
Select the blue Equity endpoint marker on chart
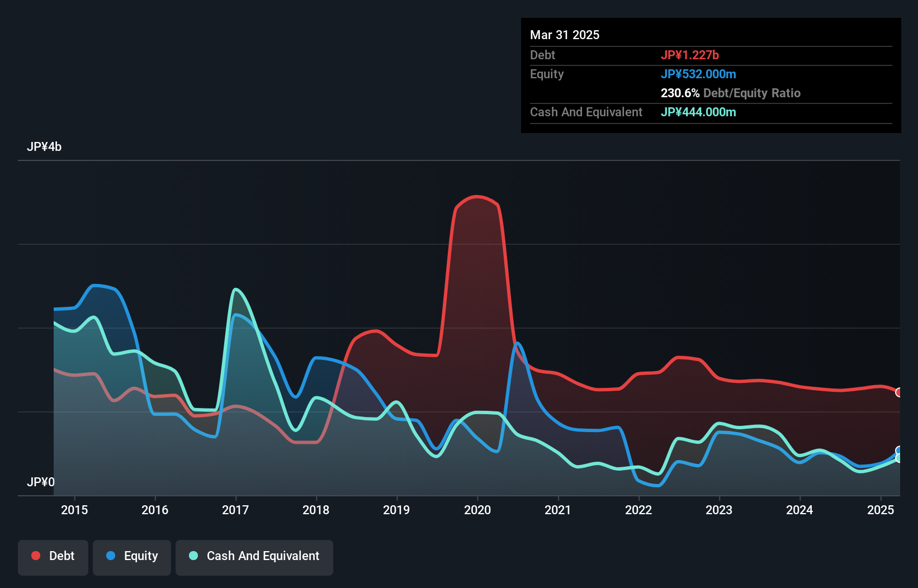point(898,450)
